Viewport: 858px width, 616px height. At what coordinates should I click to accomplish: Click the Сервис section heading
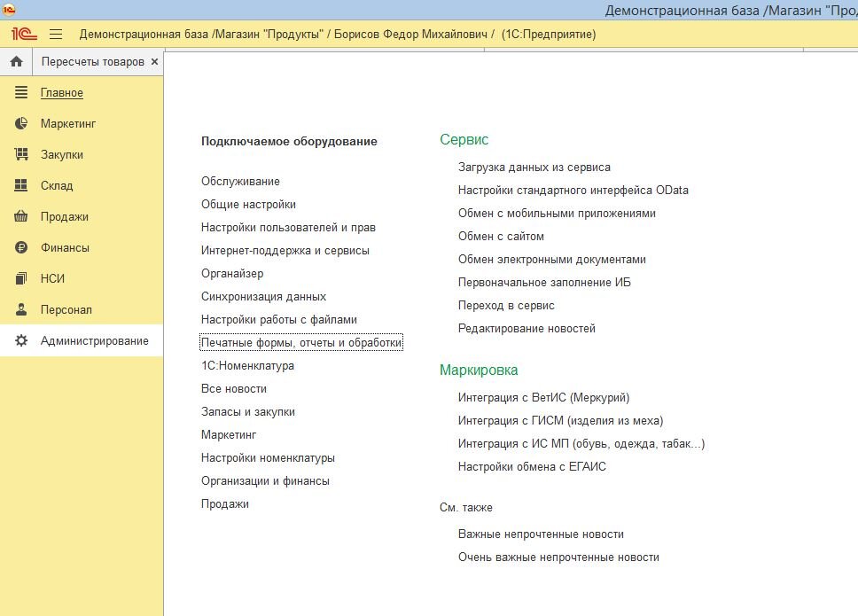pos(464,139)
